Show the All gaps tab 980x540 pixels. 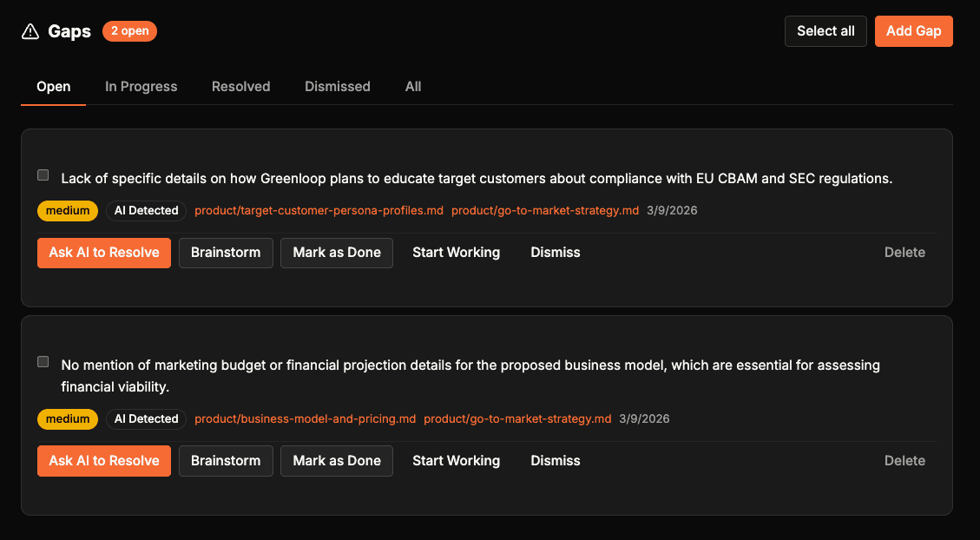413,86
